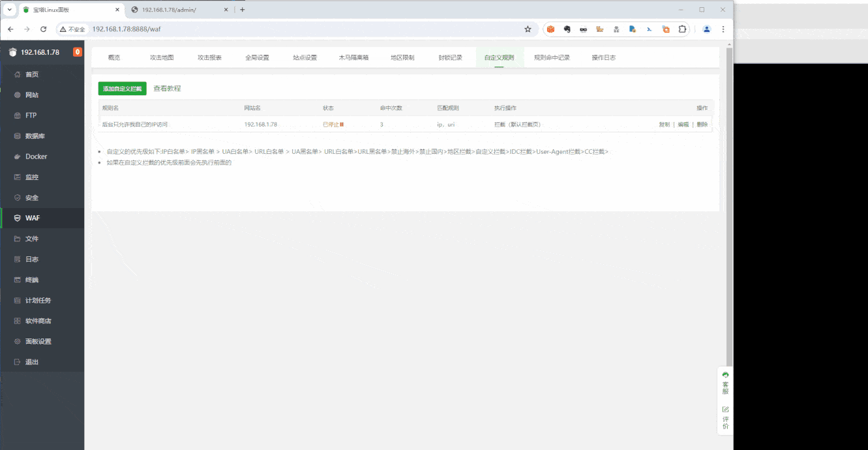
Task: Click the 不安全 site security indicator
Action: [72, 29]
